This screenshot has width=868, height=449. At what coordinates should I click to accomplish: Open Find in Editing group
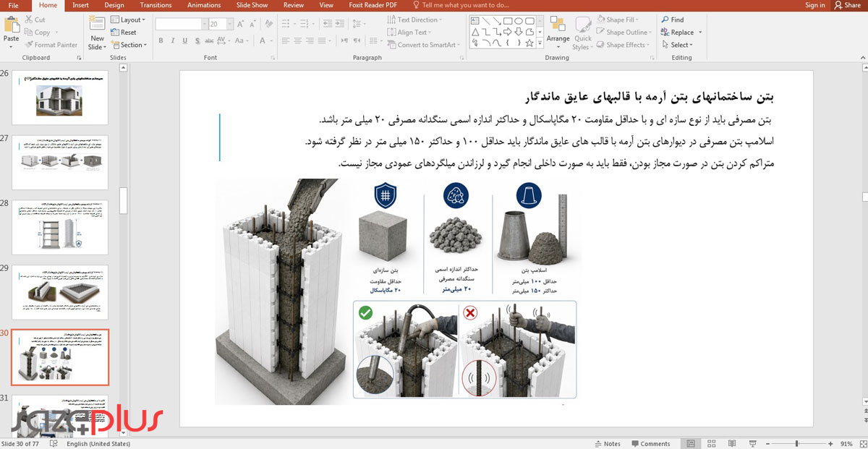tap(672, 20)
